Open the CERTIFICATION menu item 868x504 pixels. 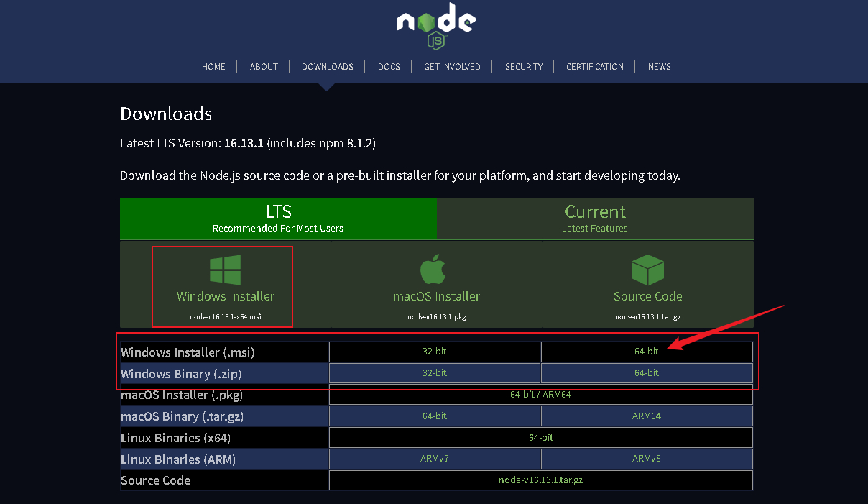tap(595, 67)
